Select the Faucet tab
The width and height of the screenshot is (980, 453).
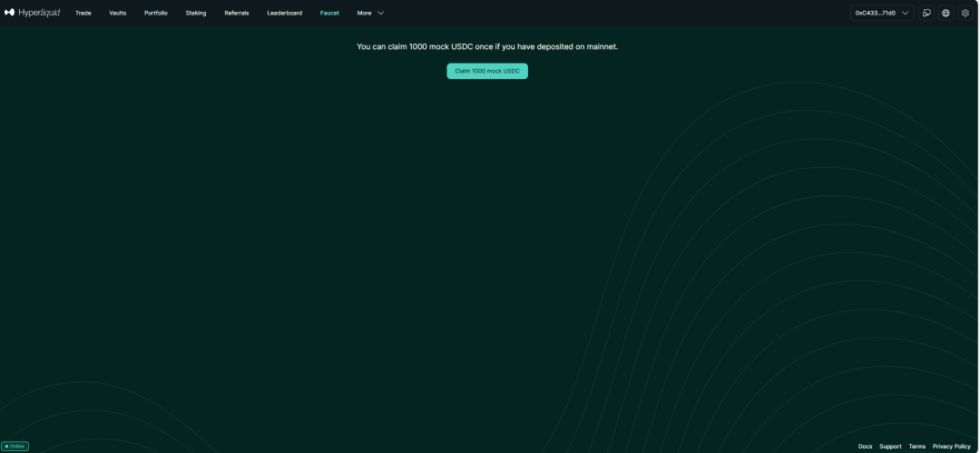click(329, 13)
